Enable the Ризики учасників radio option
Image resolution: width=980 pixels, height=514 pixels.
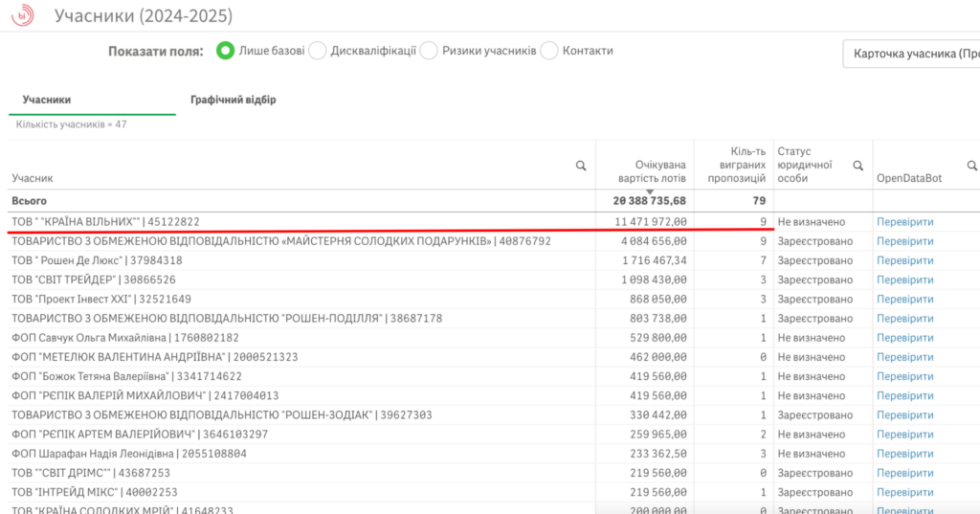[429, 51]
